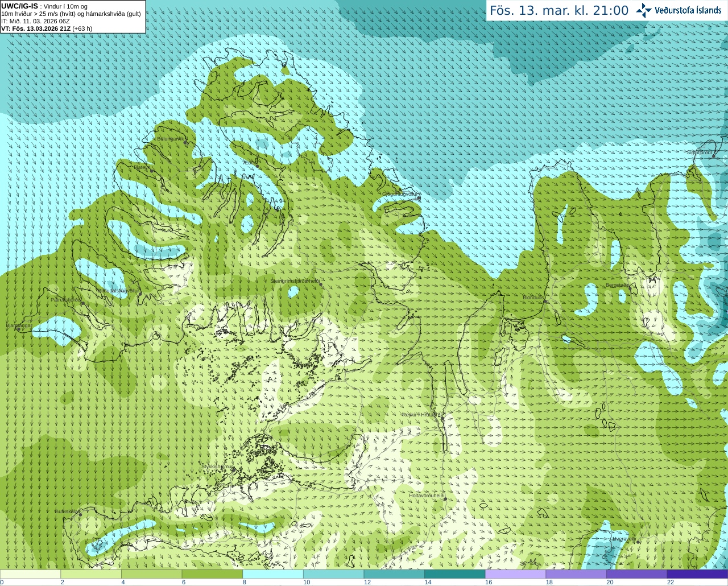
Task: Click the 8–10 m/s light cyan legend swatch
Action: click(x=273, y=574)
